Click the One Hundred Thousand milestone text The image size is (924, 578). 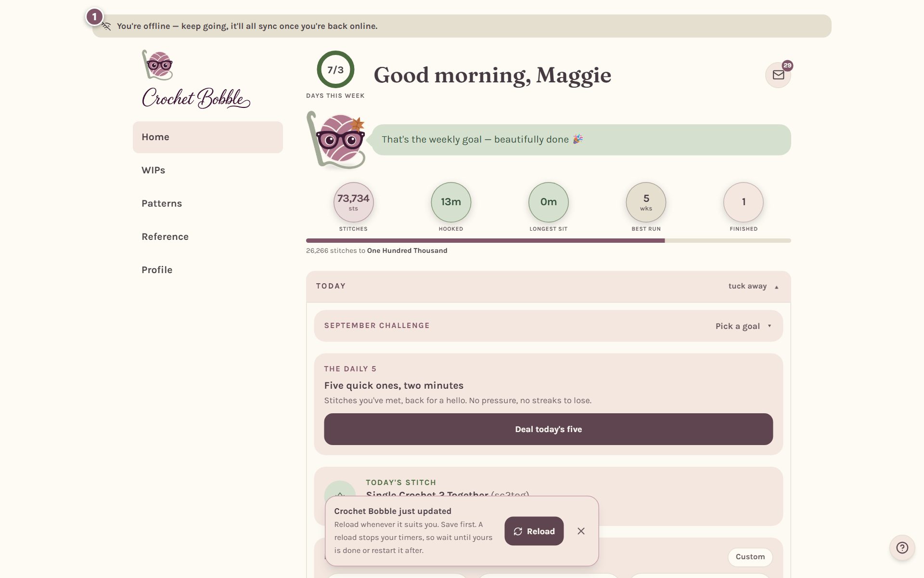click(407, 250)
